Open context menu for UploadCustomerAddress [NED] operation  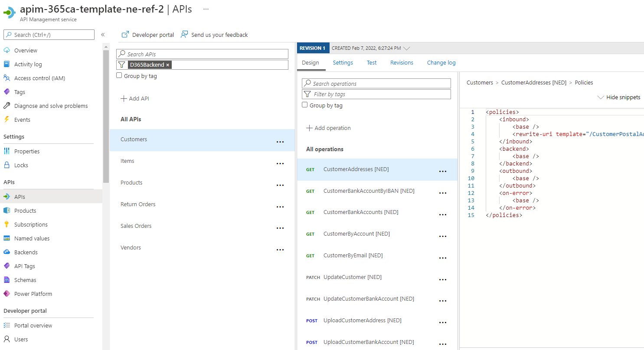(x=443, y=323)
